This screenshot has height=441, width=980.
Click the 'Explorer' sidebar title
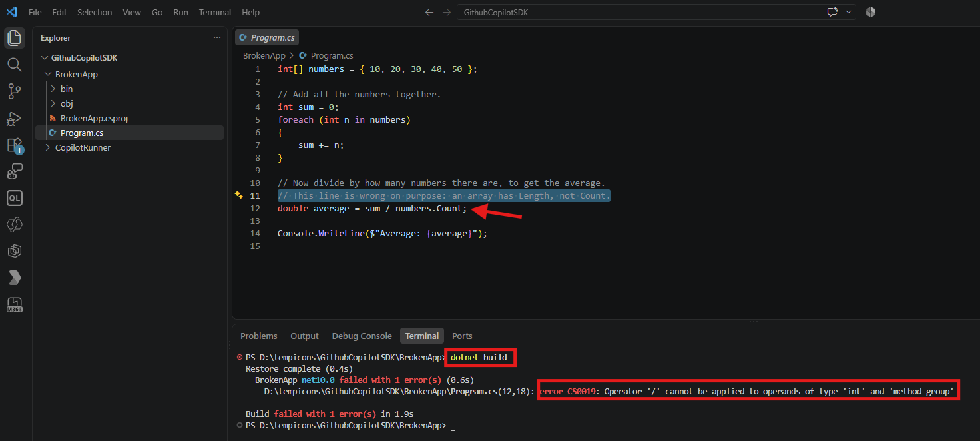(x=55, y=38)
